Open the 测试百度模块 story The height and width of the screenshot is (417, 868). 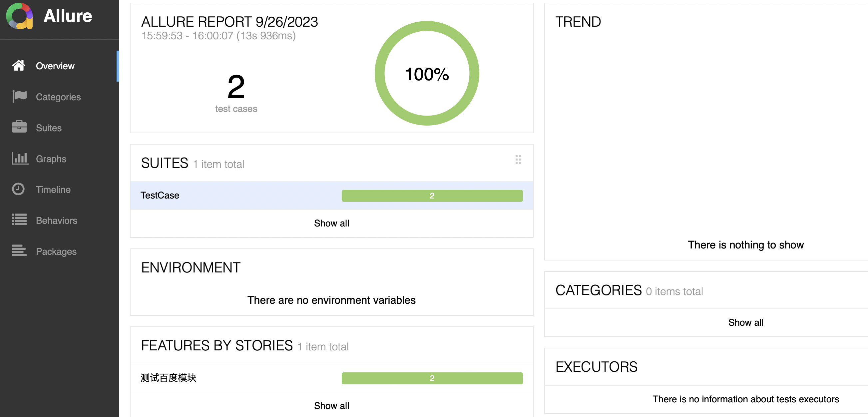[169, 378]
